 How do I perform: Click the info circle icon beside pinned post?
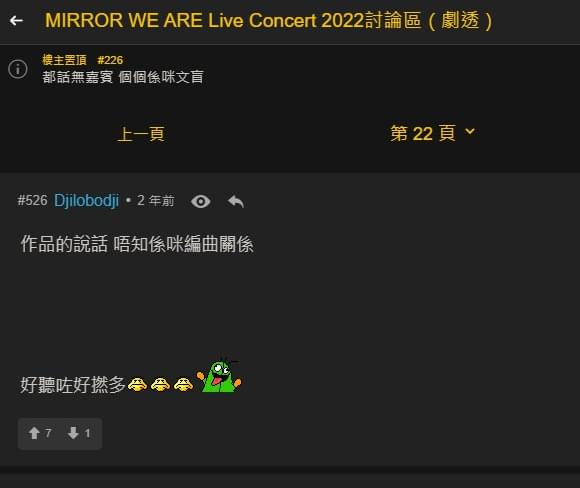pyautogui.click(x=18, y=69)
